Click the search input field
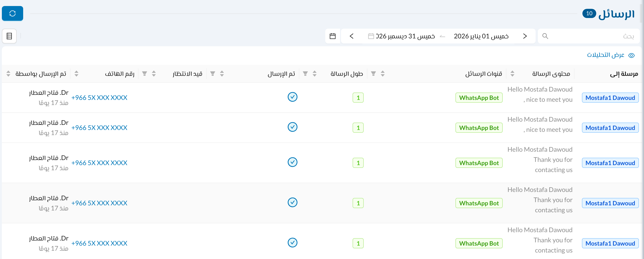This screenshot has height=259, width=644. [589, 36]
